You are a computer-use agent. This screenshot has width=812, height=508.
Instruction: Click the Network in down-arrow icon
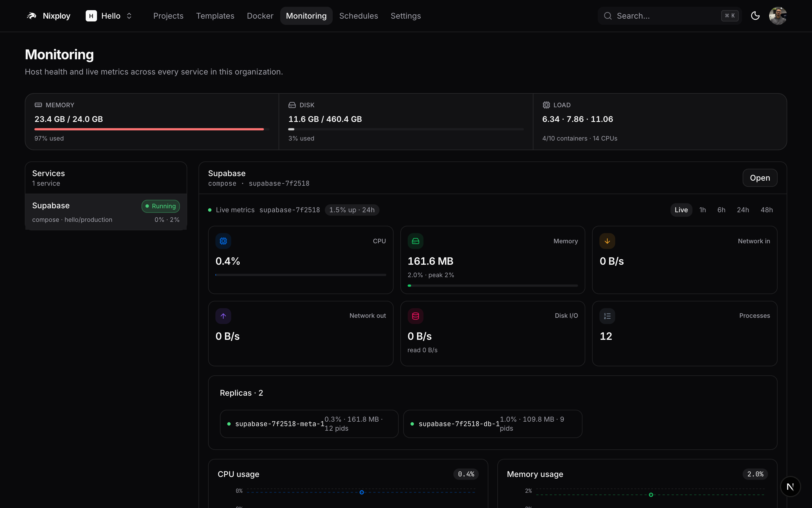coord(607,241)
